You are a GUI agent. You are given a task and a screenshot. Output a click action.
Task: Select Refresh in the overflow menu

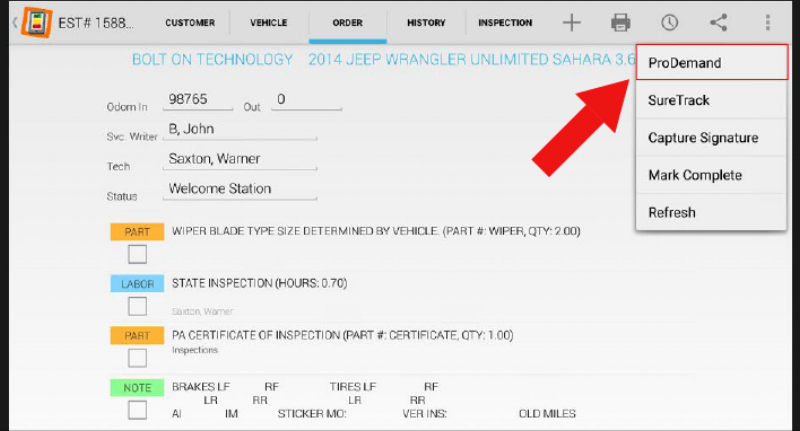[711, 212]
